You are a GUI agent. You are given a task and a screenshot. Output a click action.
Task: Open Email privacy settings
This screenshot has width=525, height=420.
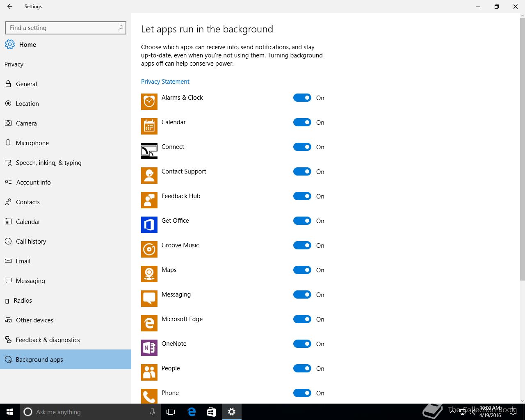point(66,261)
